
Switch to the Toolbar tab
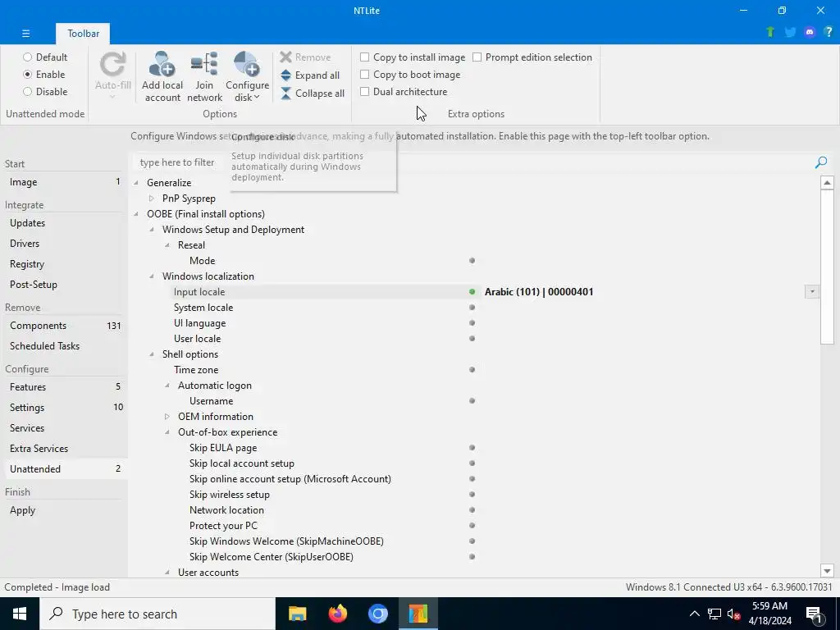click(83, 33)
